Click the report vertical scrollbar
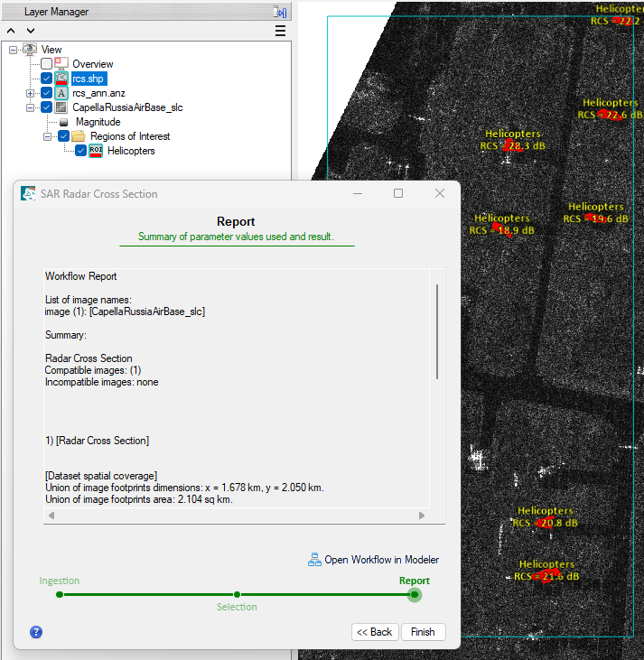This screenshot has width=644, height=660. [x=437, y=331]
